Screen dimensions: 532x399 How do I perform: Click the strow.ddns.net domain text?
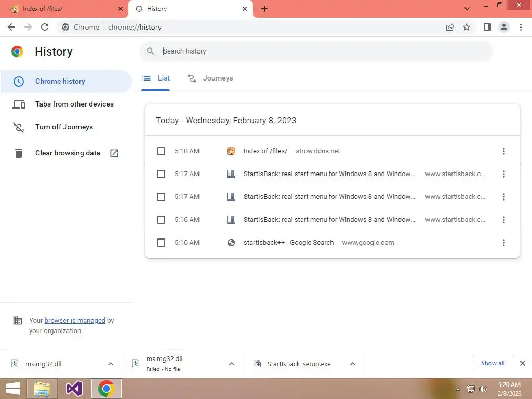[318, 151]
